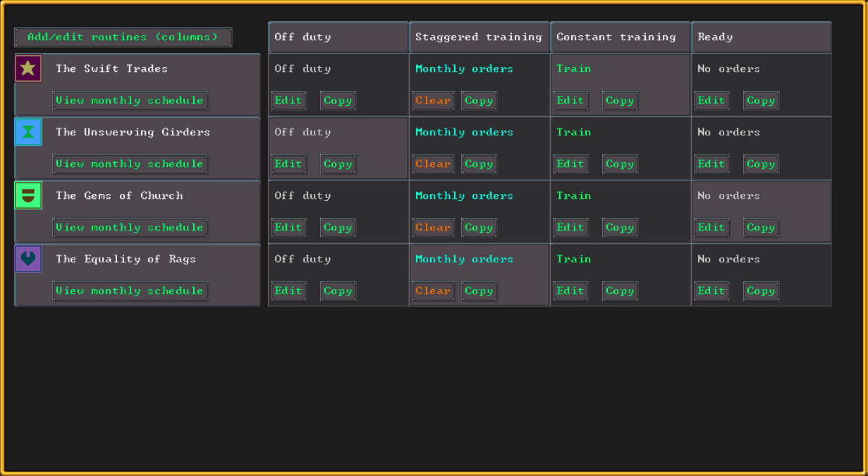Copy Ready orders of The Unswerving Girders
Image resolution: width=868 pixels, height=476 pixels.
pos(762,164)
